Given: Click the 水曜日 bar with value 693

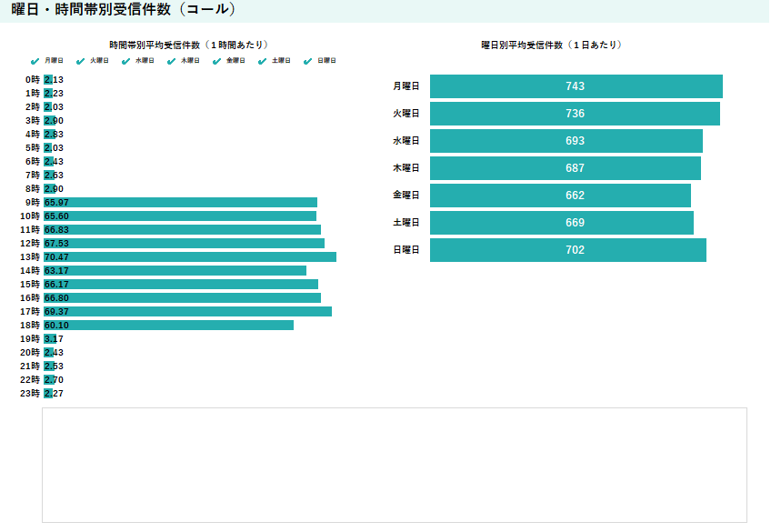Looking at the screenshot, I should (566, 141).
